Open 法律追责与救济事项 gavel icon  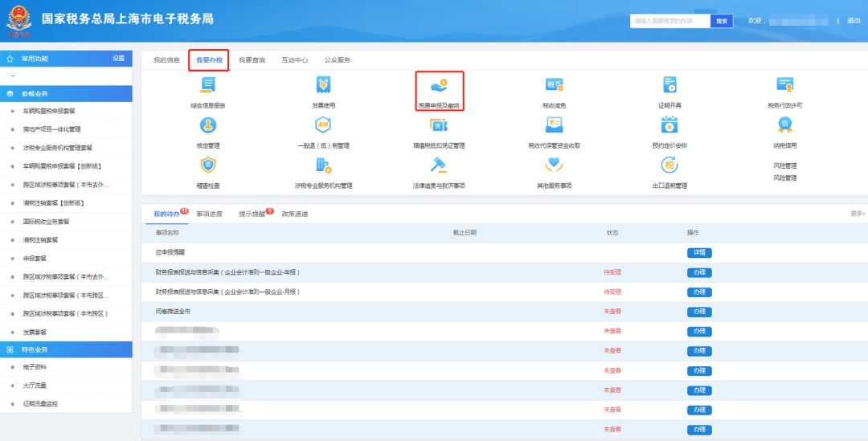click(439, 165)
